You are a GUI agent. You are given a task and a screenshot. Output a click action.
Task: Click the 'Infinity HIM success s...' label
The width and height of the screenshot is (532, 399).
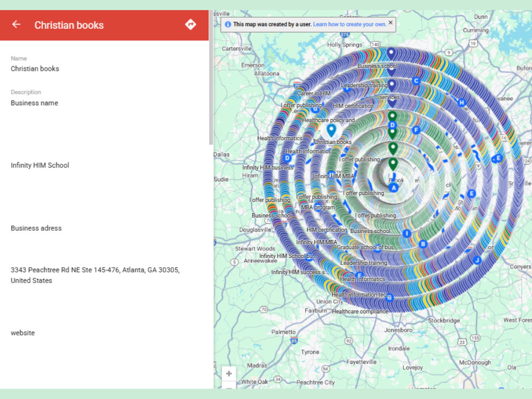(x=300, y=272)
